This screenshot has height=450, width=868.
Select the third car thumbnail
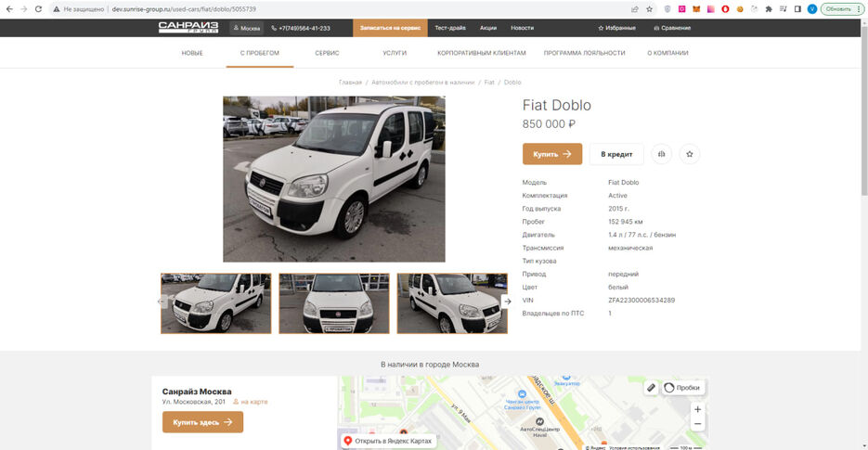coord(452,303)
